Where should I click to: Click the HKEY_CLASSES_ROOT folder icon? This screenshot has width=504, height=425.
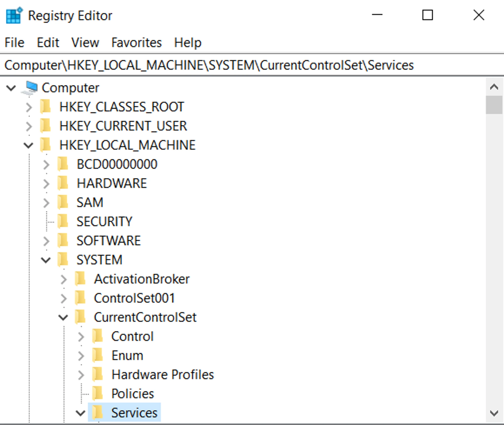[46, 107]
